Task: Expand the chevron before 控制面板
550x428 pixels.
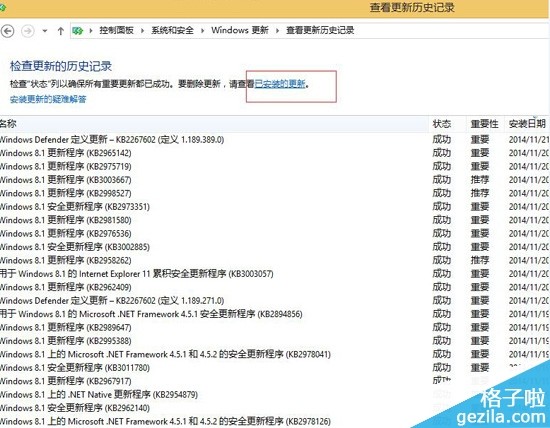Action: 91,31
